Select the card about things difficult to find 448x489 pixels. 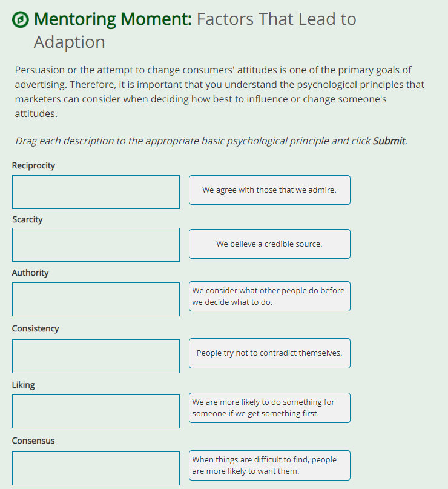(269, 465)
